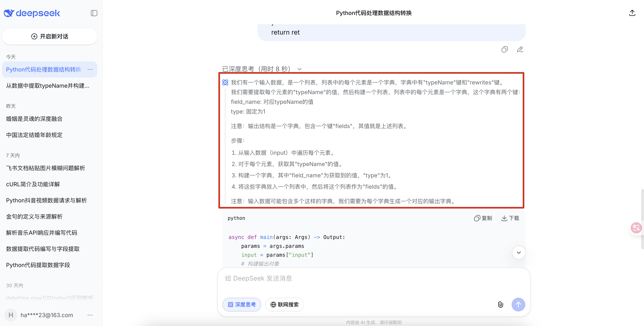Click the deepseek logo
The height and width of the screenshot is (326, 644).
pos(32,13)
